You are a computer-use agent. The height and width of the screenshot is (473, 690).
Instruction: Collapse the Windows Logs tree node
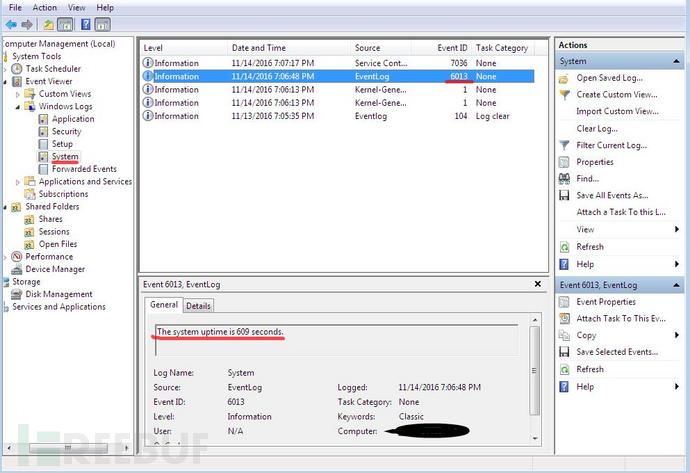click(x=19, y=106)
